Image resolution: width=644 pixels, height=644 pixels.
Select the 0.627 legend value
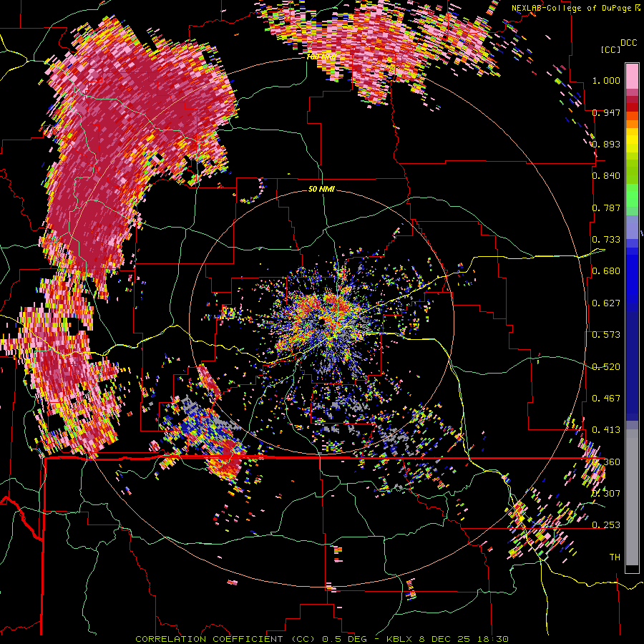tap(606, 303)
